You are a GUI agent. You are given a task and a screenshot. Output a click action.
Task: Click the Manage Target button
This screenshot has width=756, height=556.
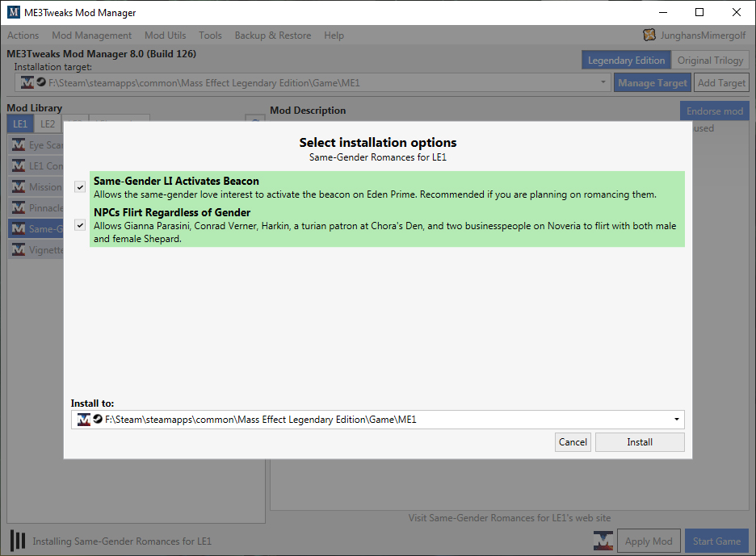tap(653, 83)
